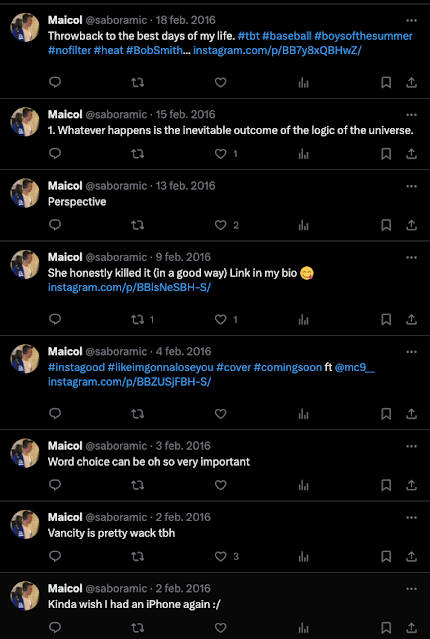This screenshot has width=430, height=639.
Task: Open more options on iPhone tweet
Action: coord(412,588)
